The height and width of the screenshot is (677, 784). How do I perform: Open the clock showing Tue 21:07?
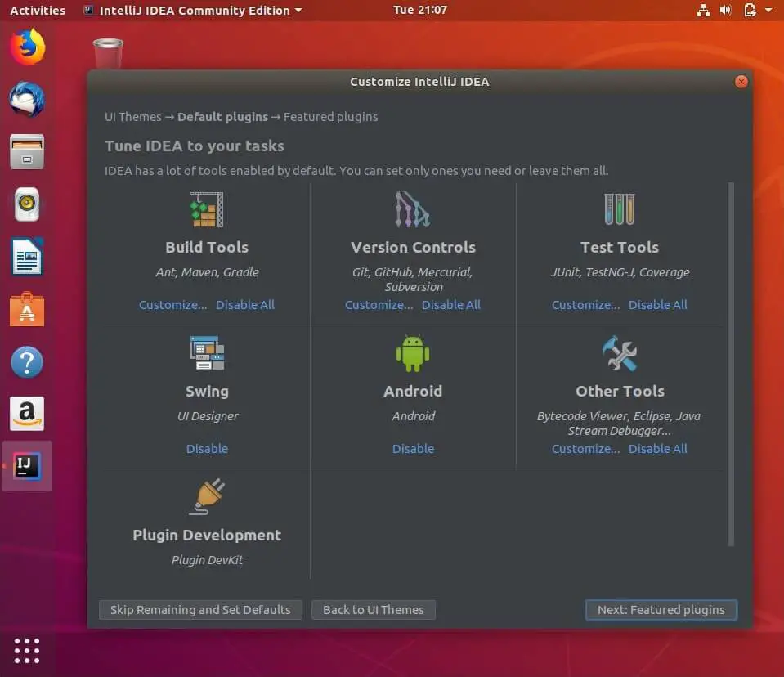420,10
